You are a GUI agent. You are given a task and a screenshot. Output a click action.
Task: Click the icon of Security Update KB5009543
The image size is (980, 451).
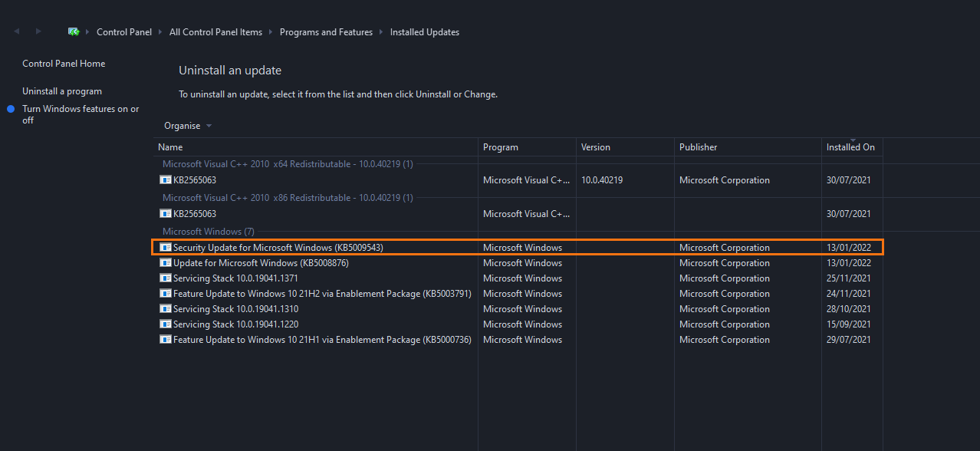[x=166, y=248]
